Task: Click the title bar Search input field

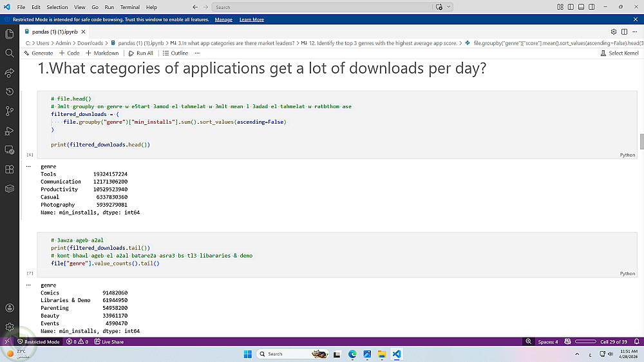Action: coord(322,7)
